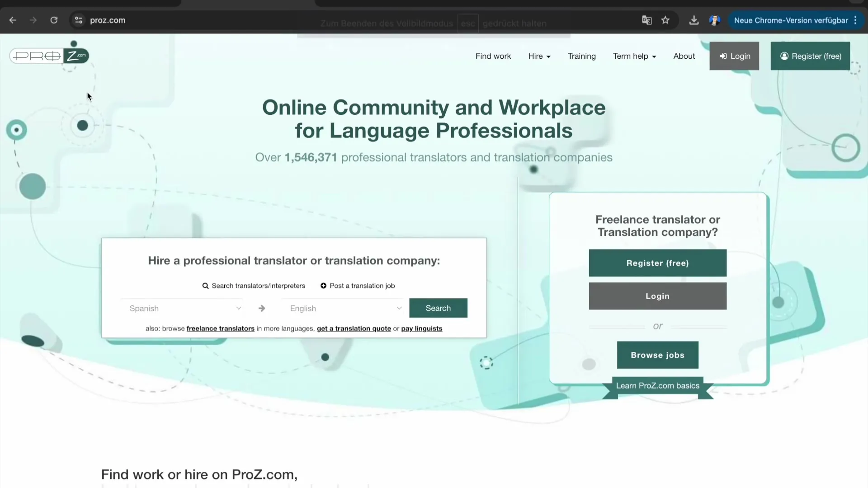Open the Chrome profile avatar
The image size is (868, 488).
pos(714,20)
